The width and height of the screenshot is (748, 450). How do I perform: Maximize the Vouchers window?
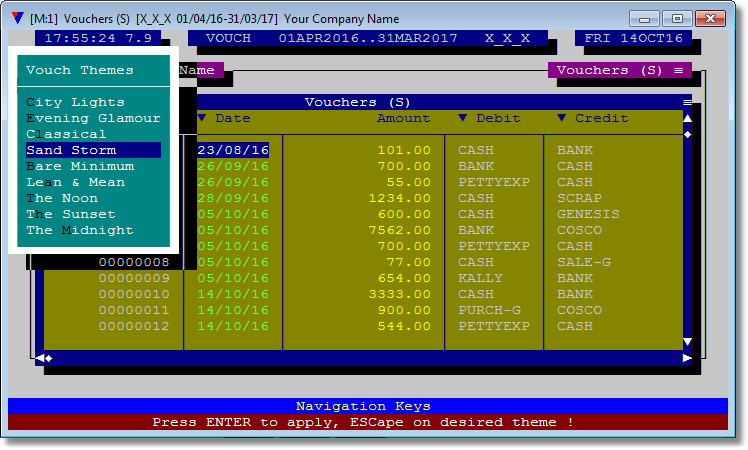pos(677,19)
